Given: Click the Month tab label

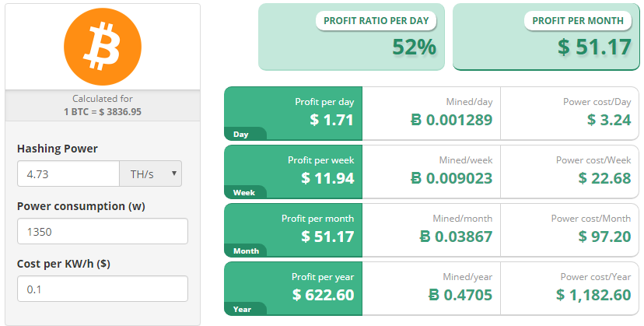Looking at the screenshot, I should (x=246, y=251).
